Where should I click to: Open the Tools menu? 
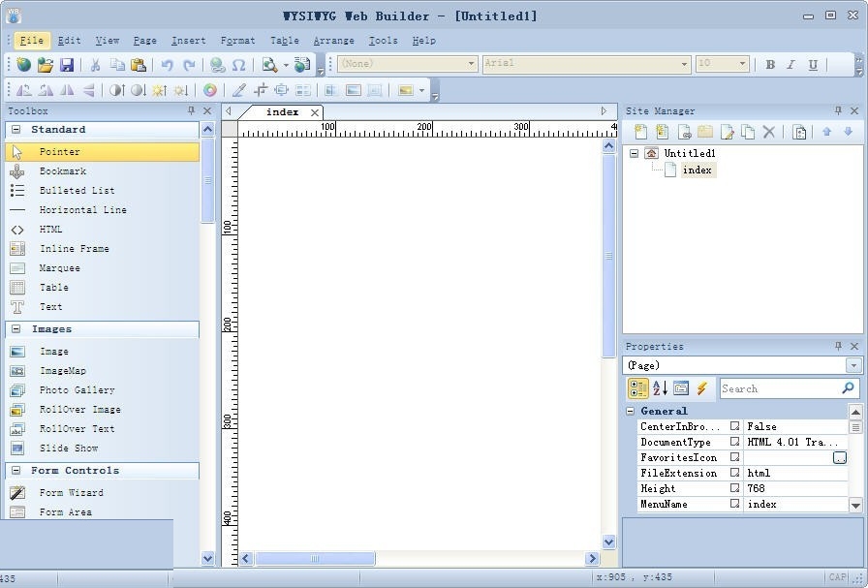click(x=383, y=41)
